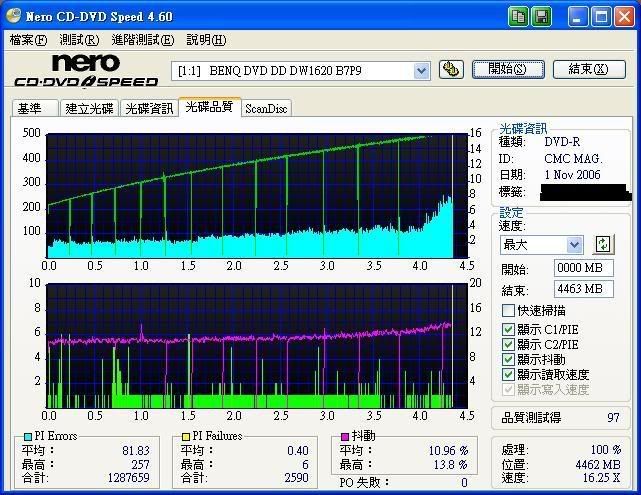This screenshot has height=495, width=641.
Task: Click the copy-to-clipboard icon in title bar
Action: point(518,17)
